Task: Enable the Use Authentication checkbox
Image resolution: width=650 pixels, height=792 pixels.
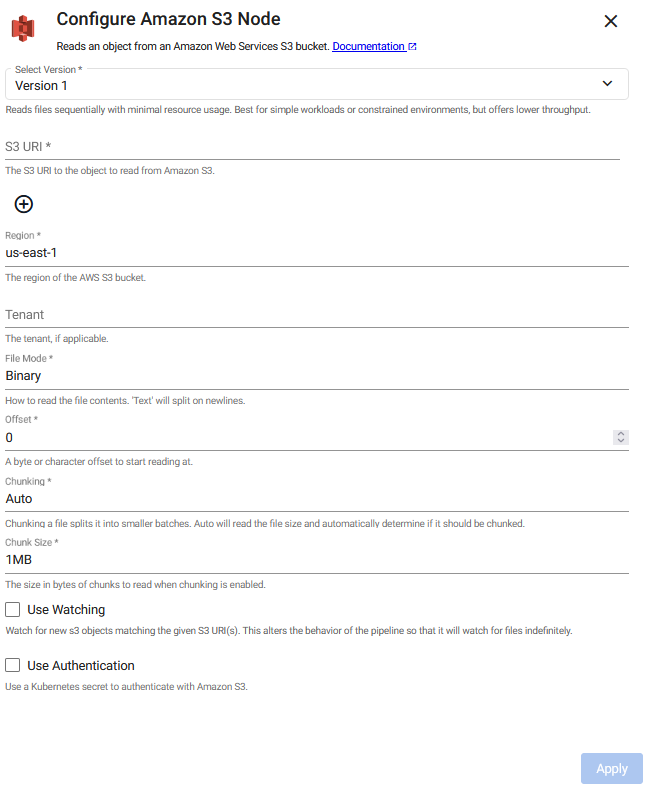Action: click(x=13, y=665)
